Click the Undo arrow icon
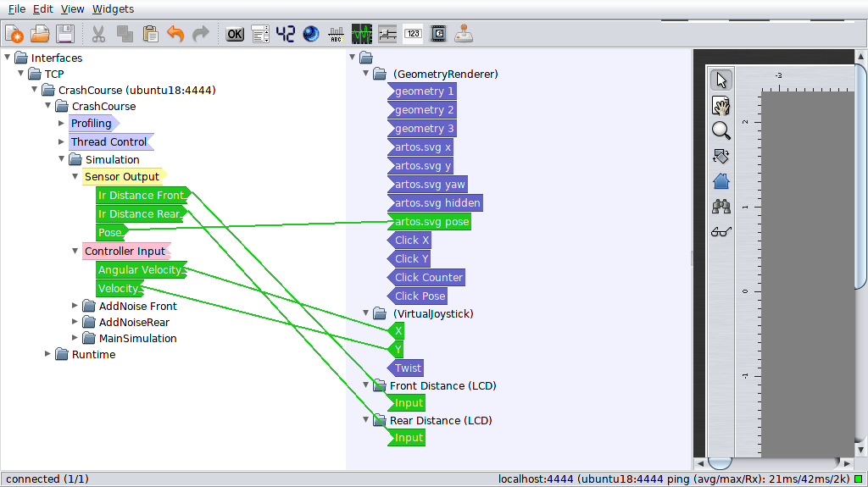868x487 pixels. (x=175, y=35)
